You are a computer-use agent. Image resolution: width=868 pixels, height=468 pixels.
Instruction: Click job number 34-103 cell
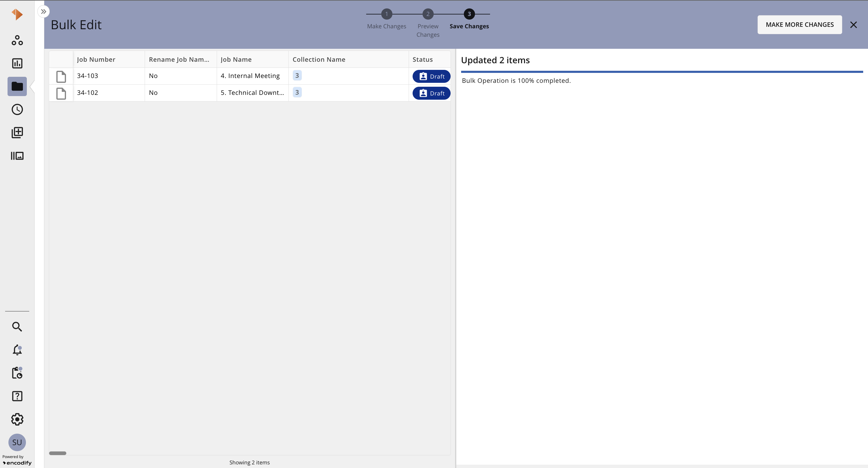[109, 76]
